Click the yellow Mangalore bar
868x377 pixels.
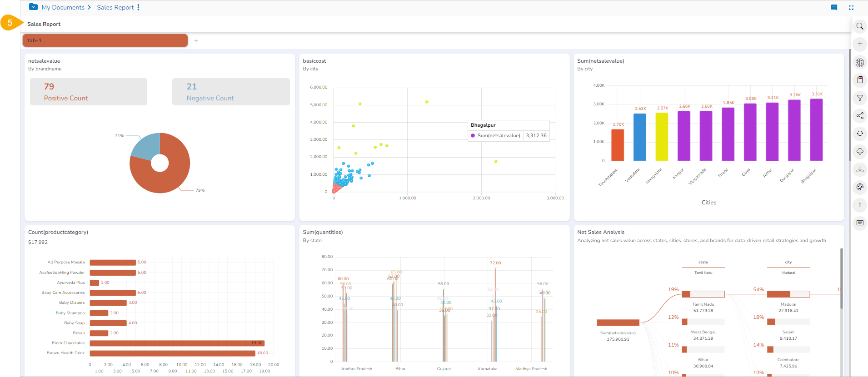coord(662,137)
